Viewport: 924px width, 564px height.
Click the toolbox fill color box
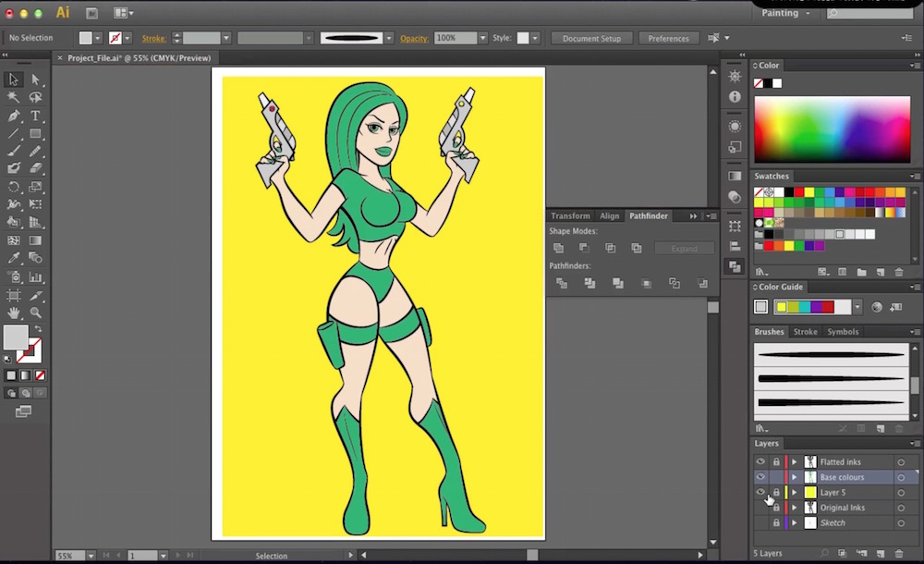click(16, 337)
